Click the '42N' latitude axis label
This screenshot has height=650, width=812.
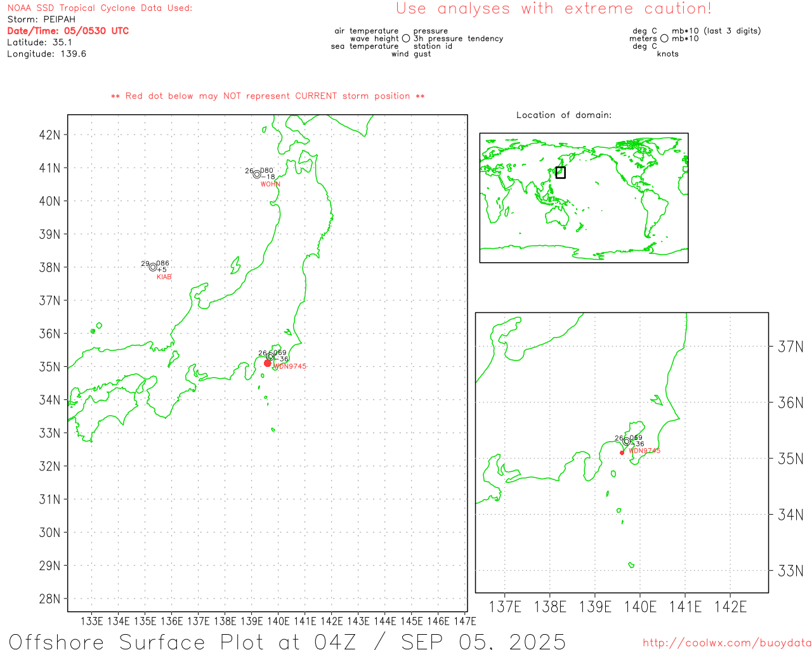click(49, 135)
